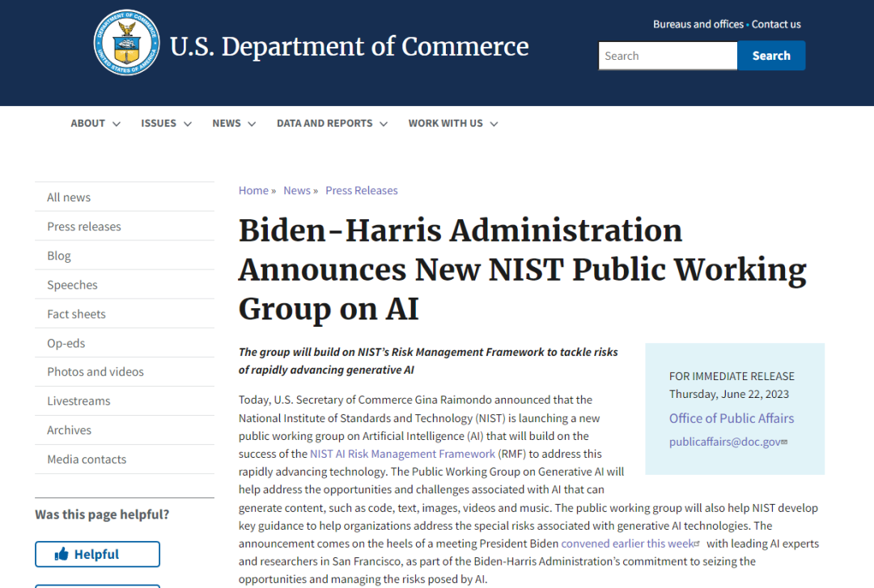
Task: Open the Office of Public Affairs link
Action: (732, 419)
